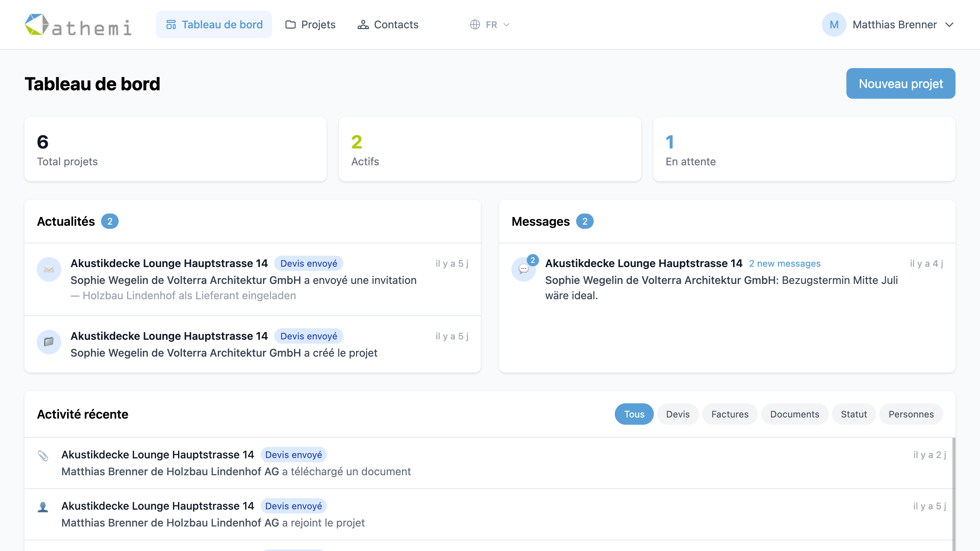Click the unread badge on the chat icon
The image size is (980, 551).
coord(532,260)
